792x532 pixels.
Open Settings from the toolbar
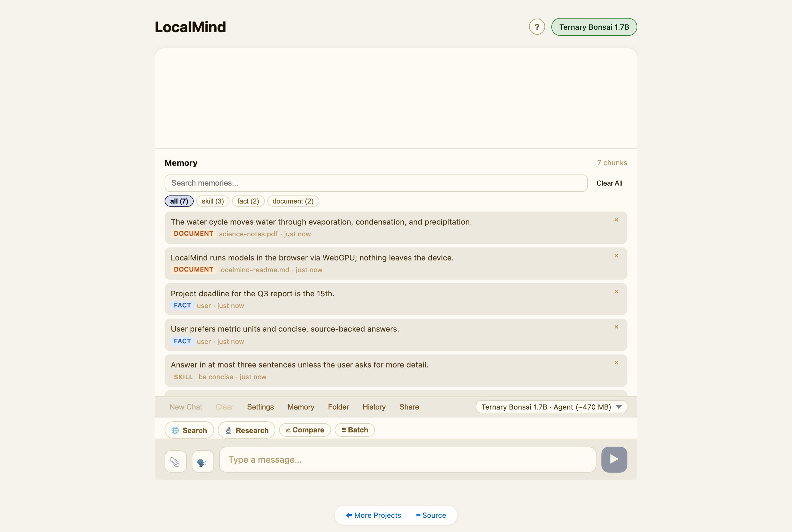pyautogui.click(x=260, y=407)
